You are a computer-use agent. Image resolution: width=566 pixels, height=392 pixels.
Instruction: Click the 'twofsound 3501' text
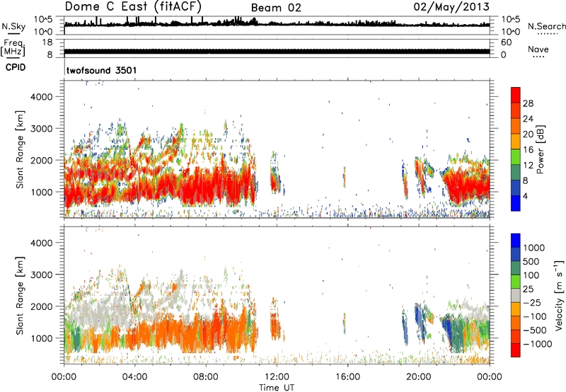101,70
